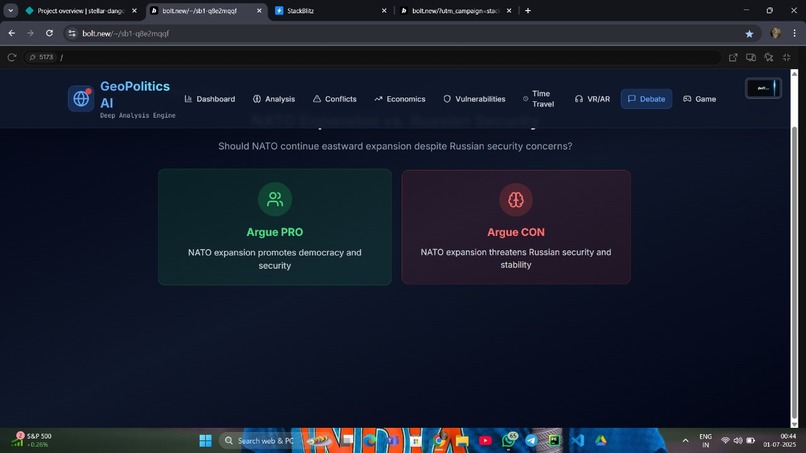The image size is (806, 453).
Task: Click the bolt badge thumbnail
Action: click(x=763, y=88)
